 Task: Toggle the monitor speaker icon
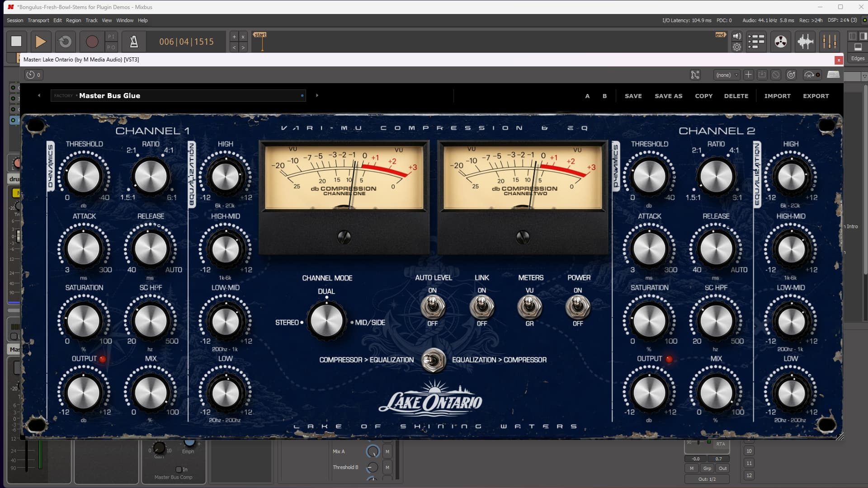click(737, 36)
